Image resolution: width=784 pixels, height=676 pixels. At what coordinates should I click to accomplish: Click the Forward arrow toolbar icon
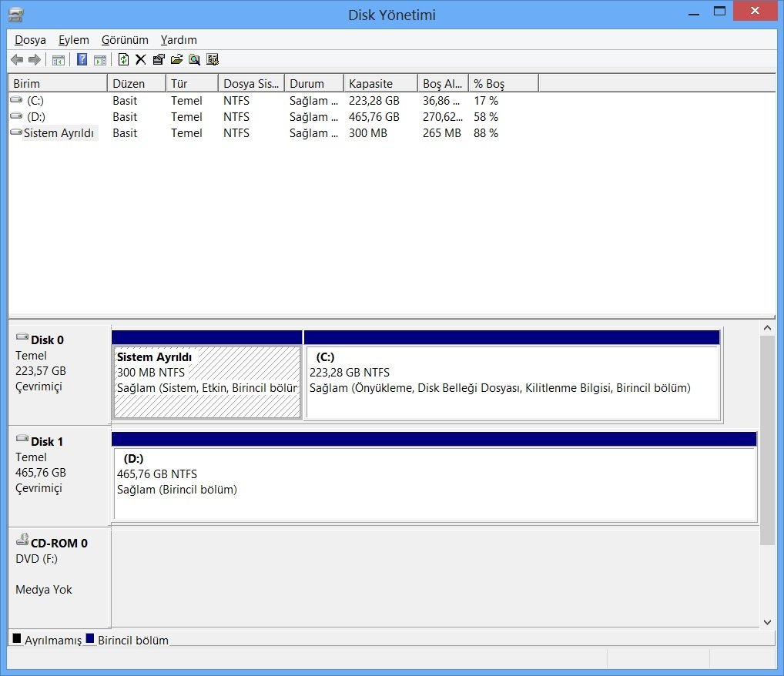[x=34, y=60]
